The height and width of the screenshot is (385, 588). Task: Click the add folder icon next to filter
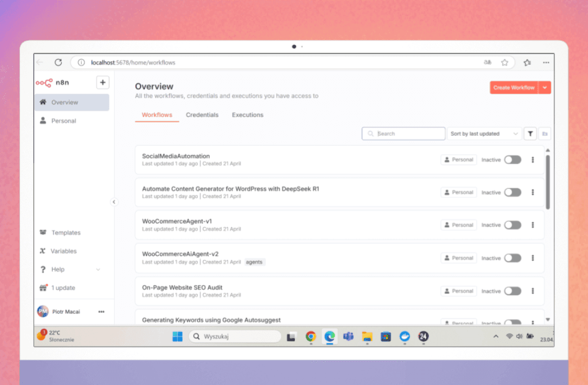click(x=544, y=134)
